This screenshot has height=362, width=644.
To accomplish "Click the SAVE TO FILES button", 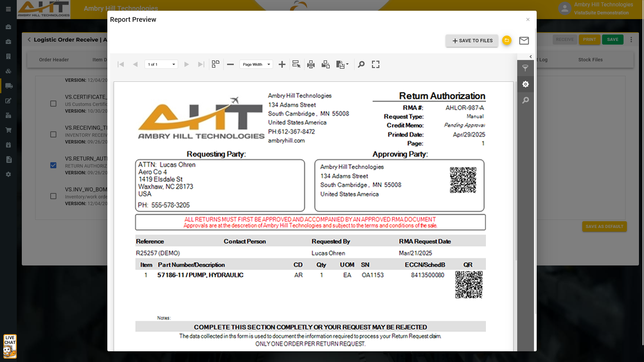I will point(472,41).
